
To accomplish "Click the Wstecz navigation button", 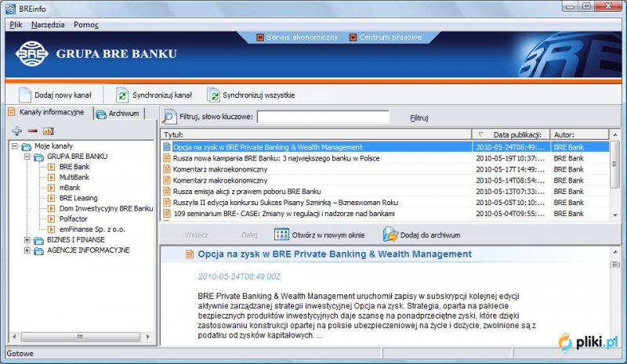I will (197, 235).
